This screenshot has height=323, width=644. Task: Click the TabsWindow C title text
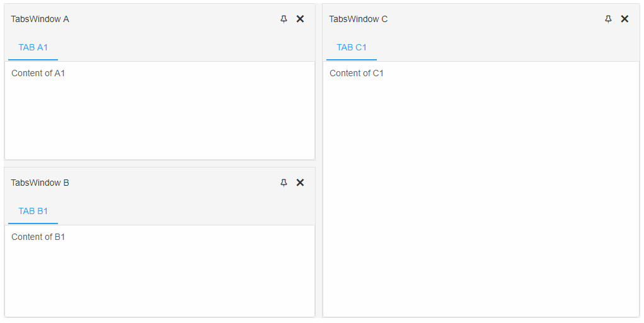click(x=358, y=20)
